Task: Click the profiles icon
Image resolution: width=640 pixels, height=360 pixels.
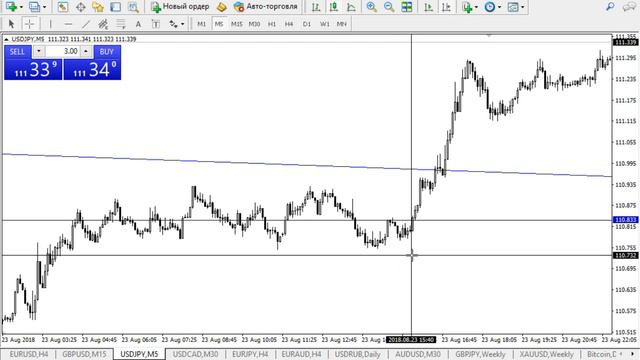Action: coord(35,7)
